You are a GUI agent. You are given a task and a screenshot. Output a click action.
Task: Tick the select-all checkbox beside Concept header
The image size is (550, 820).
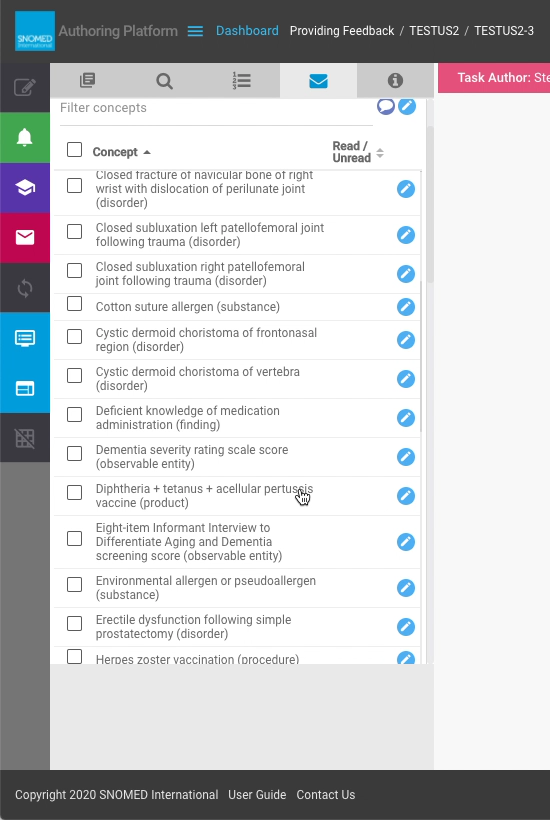[74, 150]
